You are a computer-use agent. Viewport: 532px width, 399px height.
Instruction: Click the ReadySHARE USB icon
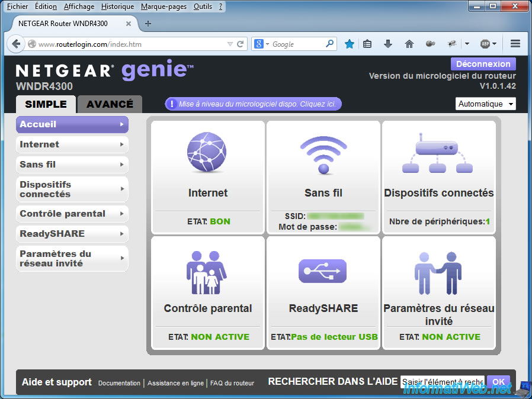point(322,271)
